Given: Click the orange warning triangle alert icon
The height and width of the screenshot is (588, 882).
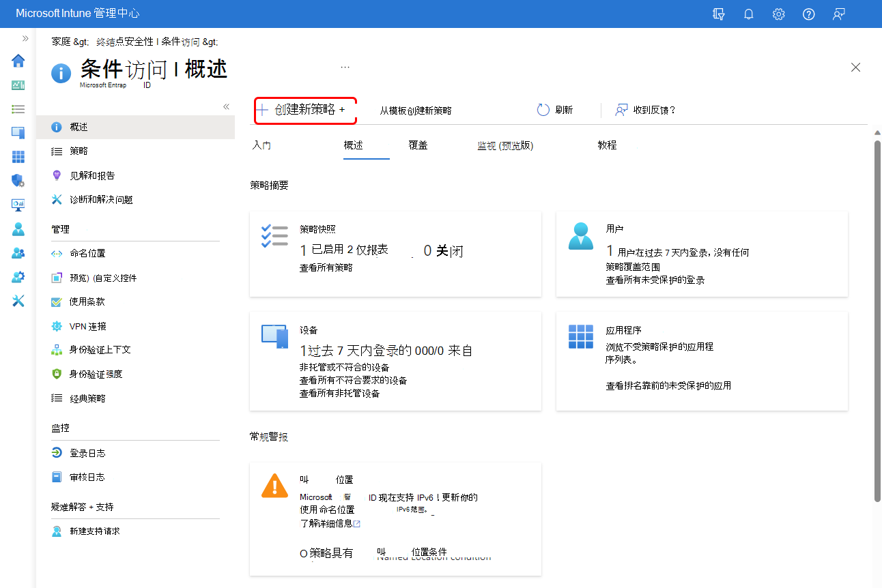Looking at the screenshot, I should (275, 485).
